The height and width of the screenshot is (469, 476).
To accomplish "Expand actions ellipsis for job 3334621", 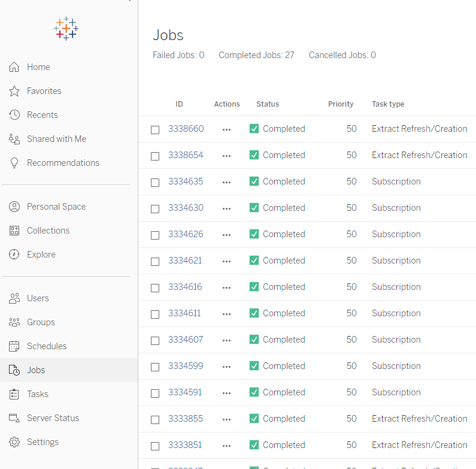I will (x=226, y=261).
